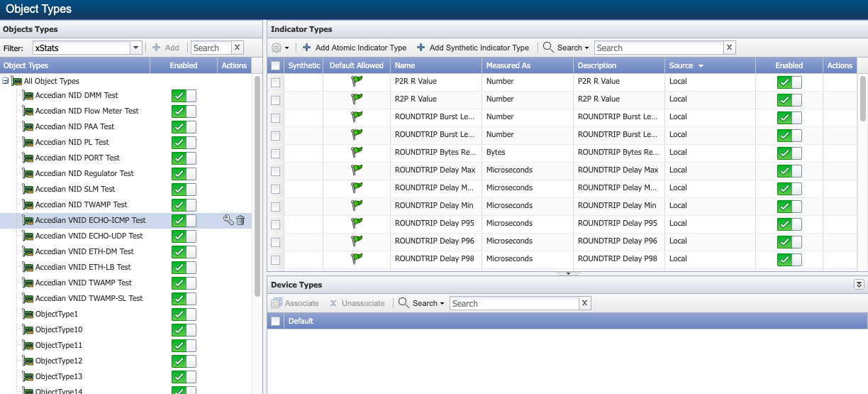Screen dimensions: 868x394
Task: Click the magnifier icon in Indicator Types toolbar
Action: pos(548,48)
